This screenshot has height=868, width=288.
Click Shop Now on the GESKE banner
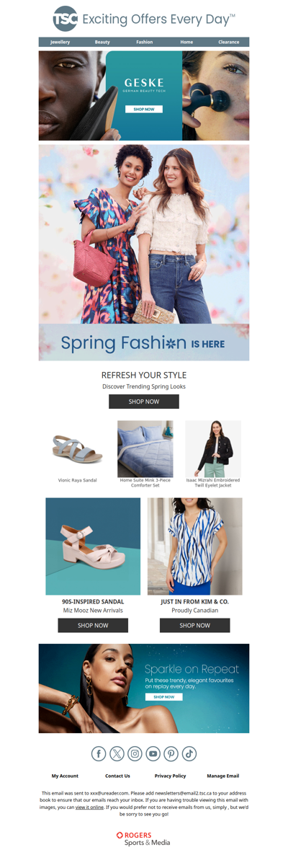point(144,110)
